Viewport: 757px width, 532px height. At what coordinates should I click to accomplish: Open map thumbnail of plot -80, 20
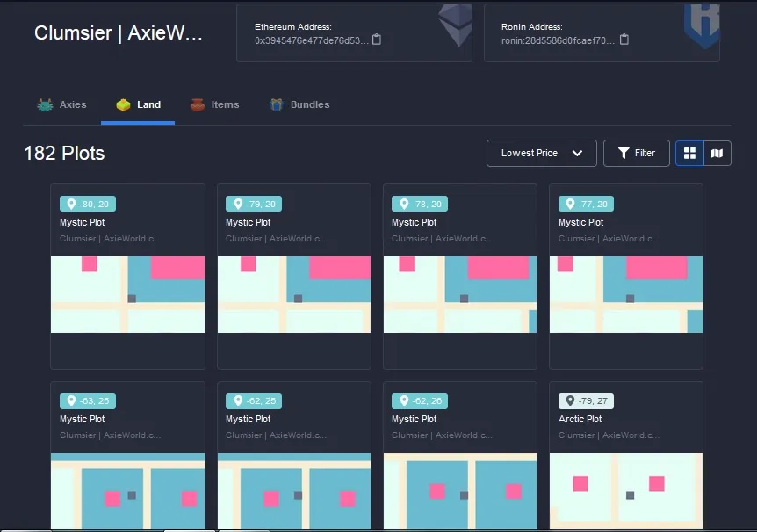click(128, 294)
